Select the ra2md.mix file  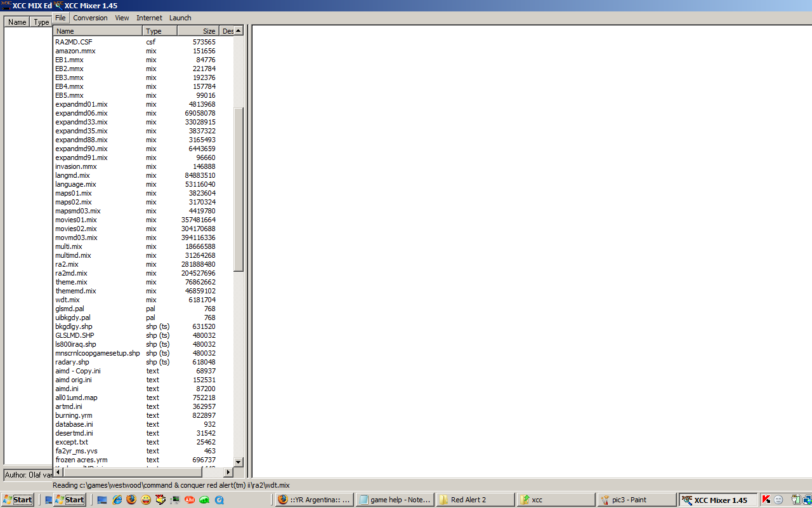(x=72, y=273)
